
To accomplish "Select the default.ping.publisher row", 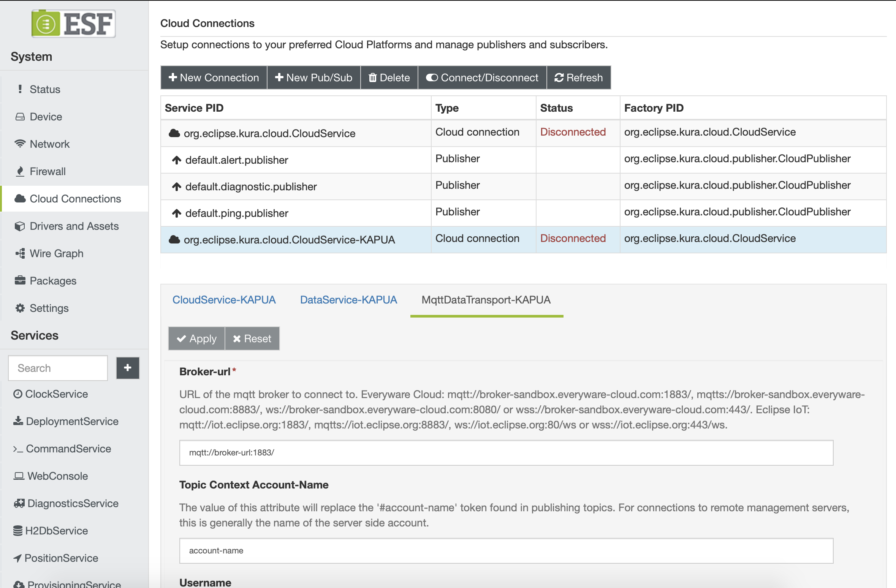I will pos(236,213).
